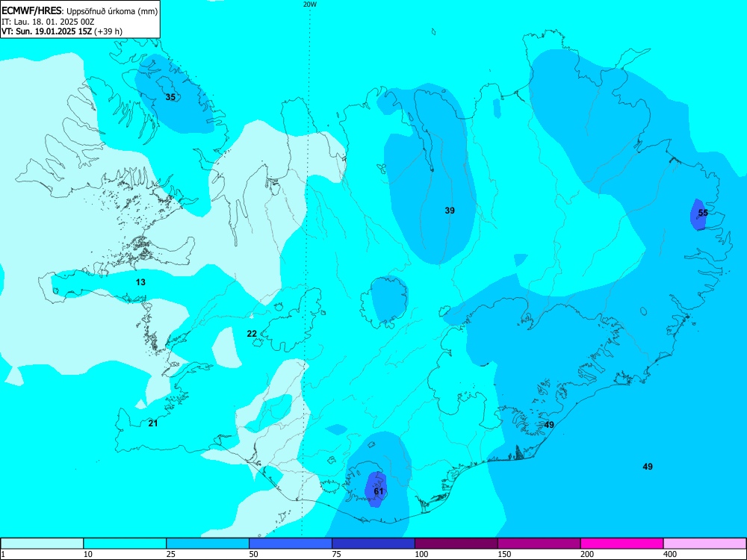Click the legend tick label 50
The width and height of the screenshot is (747, 560).
(x=253, y=554)
